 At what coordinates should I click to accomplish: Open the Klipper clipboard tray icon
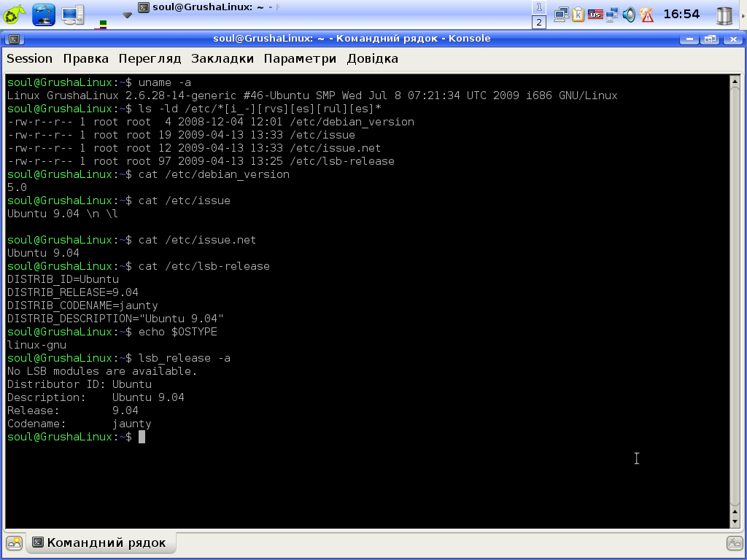click(x=578, y=15)
